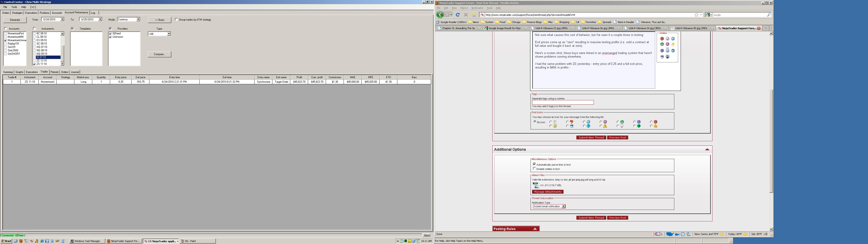The width and height of the screenshot is (868, 244).
Task: Click Firefox back navigation arrow
Action: coord(440,15)
